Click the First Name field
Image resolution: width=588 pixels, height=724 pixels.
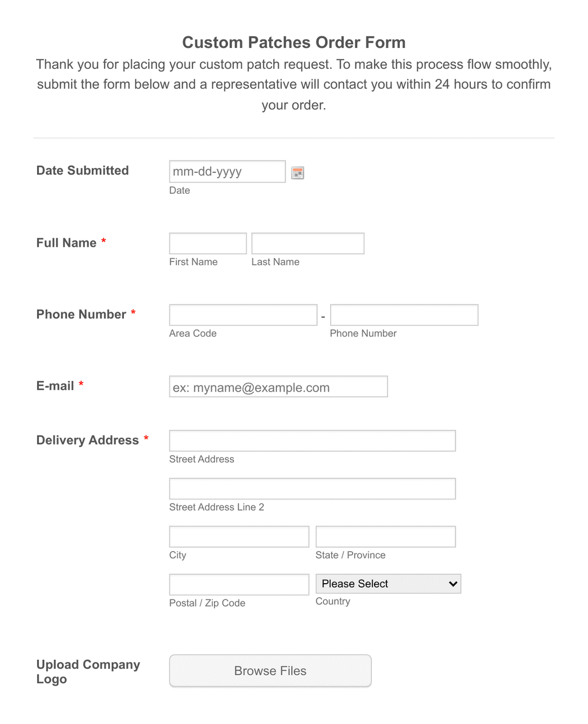click(x=207, y=243)
